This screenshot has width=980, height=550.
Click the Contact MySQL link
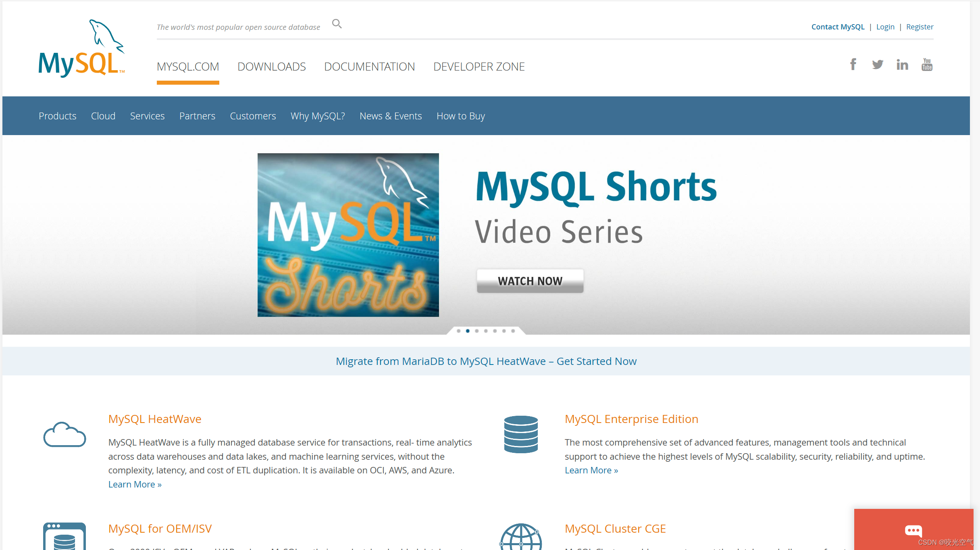tap(838, 27)
